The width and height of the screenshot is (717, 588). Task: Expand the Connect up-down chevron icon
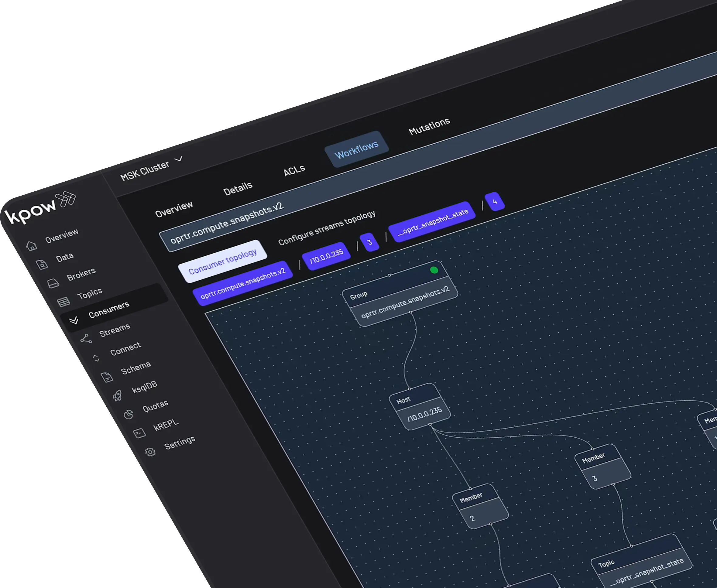96,358
